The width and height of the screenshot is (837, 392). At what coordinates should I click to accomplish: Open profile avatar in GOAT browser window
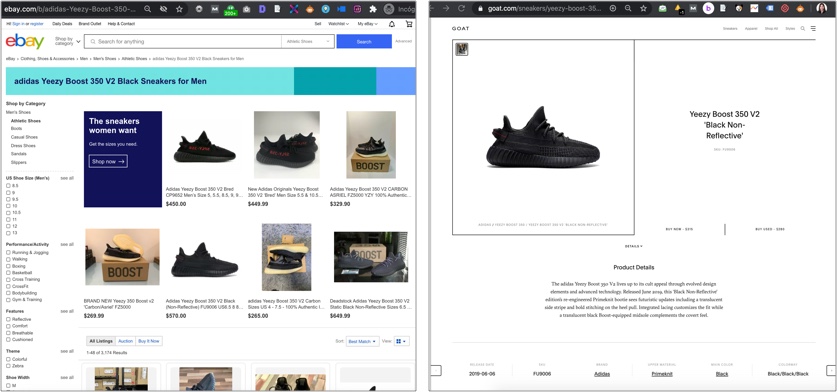(x=822, y=9)
